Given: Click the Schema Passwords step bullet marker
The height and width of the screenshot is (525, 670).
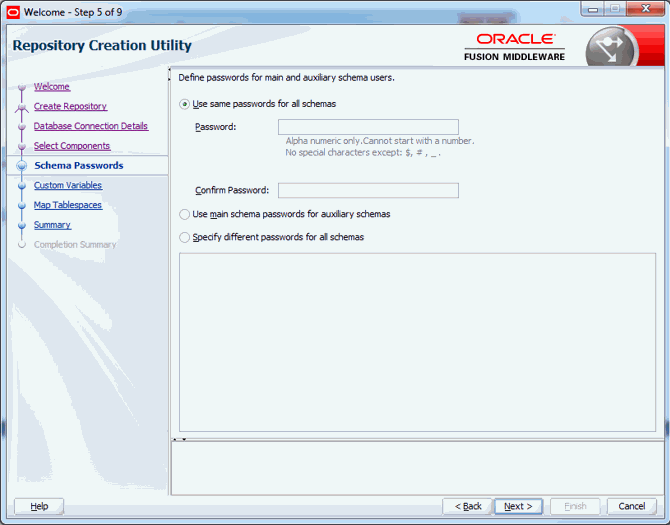Looking at the screenshot, I should click(x=22, y=166).
